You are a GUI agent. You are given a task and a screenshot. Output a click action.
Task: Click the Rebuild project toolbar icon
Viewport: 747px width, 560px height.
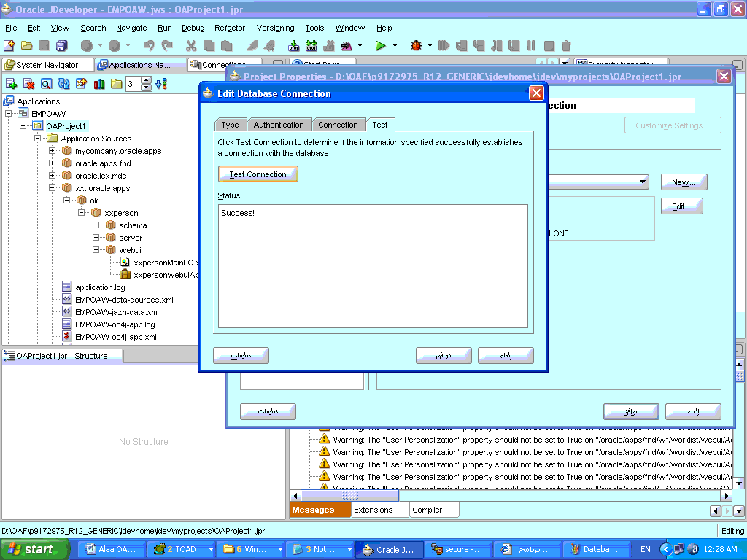[x=311, y=46]
